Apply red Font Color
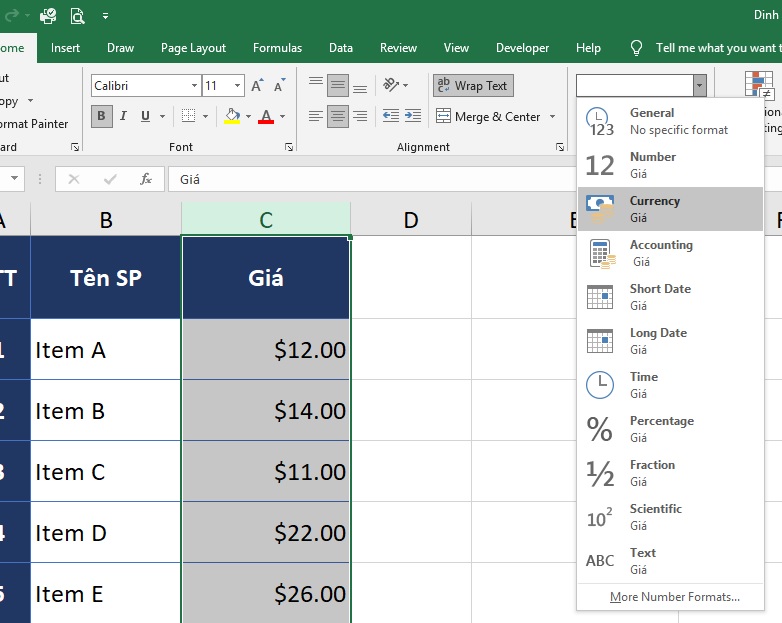Viewport: 782px width, 623px height. coord(266,116)
